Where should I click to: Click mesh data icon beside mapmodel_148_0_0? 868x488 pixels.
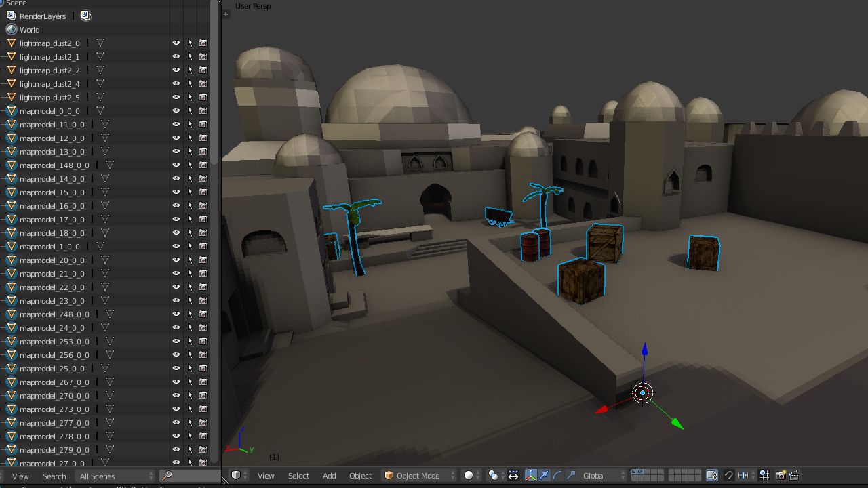pyautogui.click(x=109, y=165)
